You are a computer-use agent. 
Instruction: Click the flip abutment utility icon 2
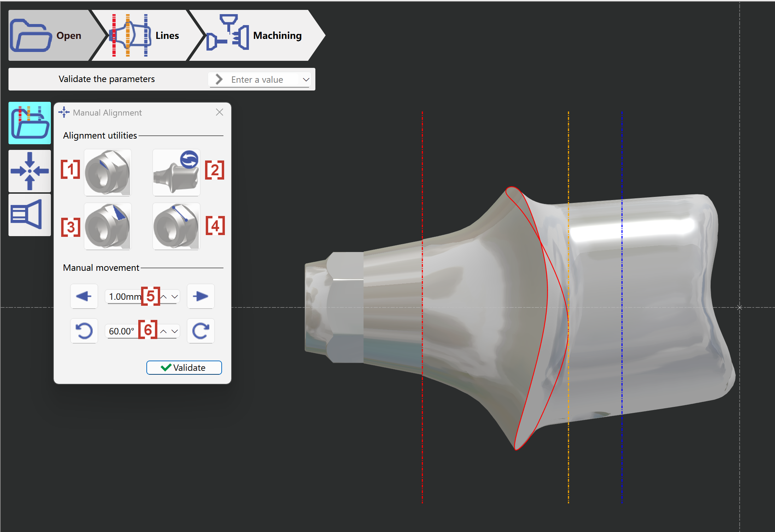point(176,173)
